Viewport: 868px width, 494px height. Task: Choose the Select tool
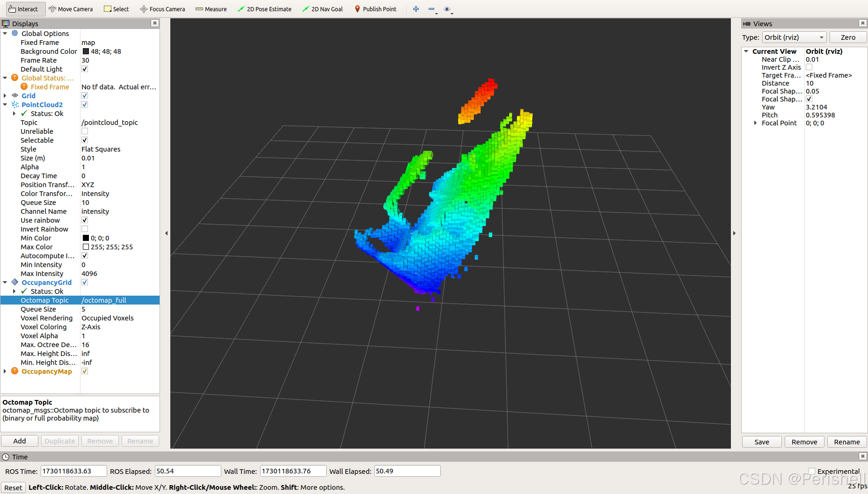pyautogui.click(x=117, y=9)
